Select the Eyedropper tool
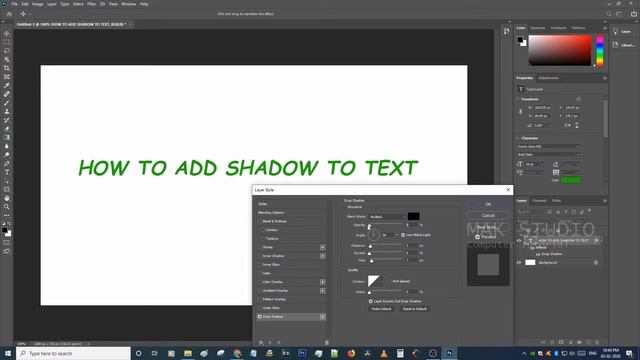Viewport: 640px width, 360px height. point(7,85)
